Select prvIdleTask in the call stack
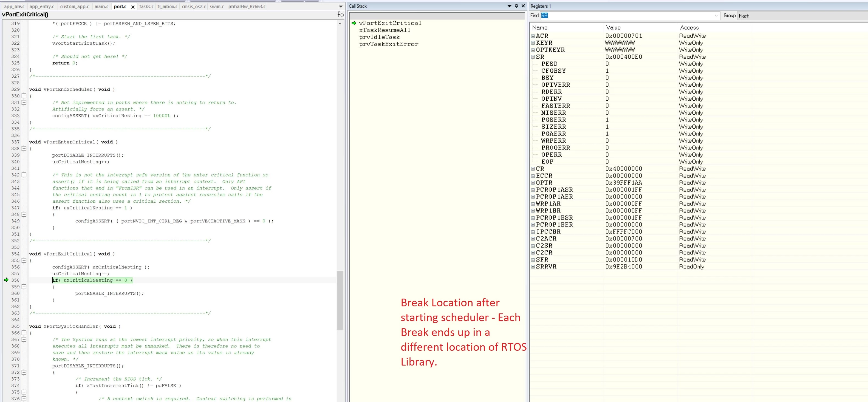868x402 pixels. coord(379,37)
